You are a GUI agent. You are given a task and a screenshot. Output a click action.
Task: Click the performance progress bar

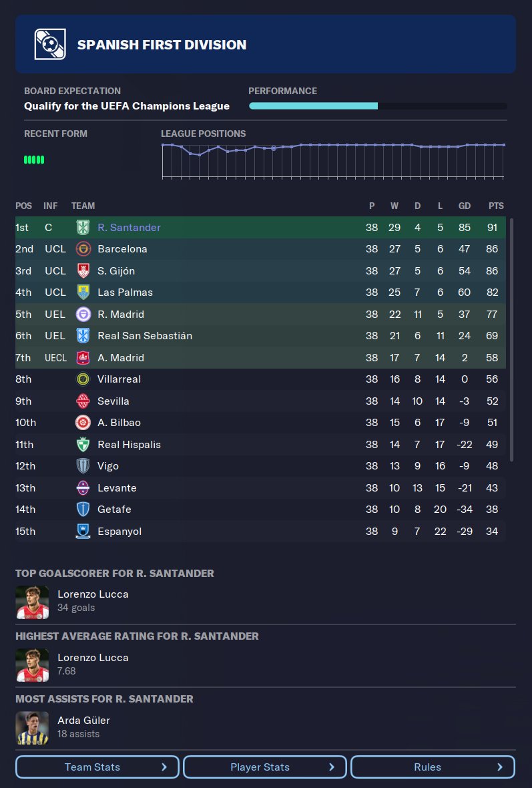[378, 106]
